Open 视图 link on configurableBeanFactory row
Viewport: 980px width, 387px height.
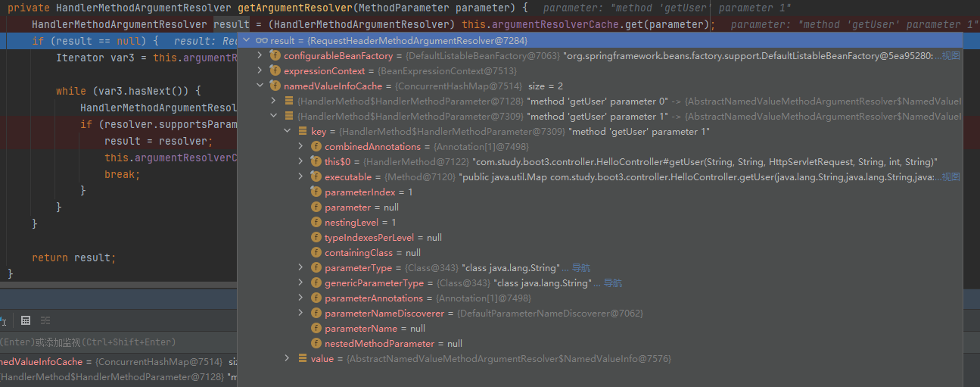tap(951, 55)
